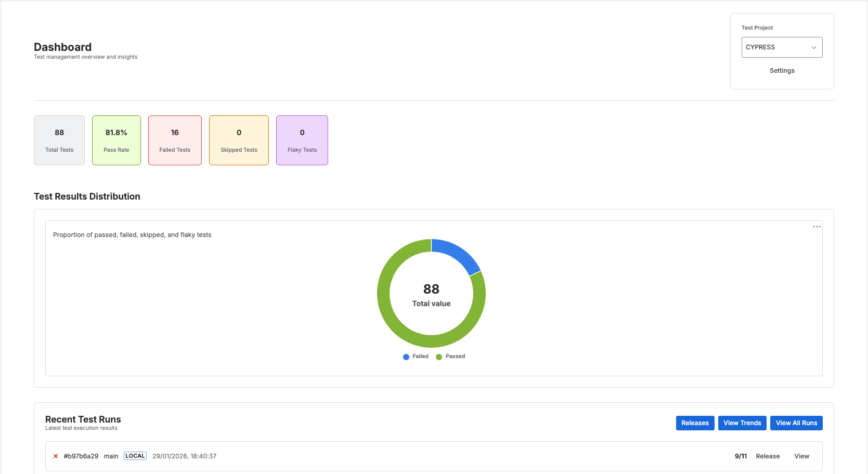Select the Flaky Tests stat card
The image size is (868, 474).
[302, 140]
